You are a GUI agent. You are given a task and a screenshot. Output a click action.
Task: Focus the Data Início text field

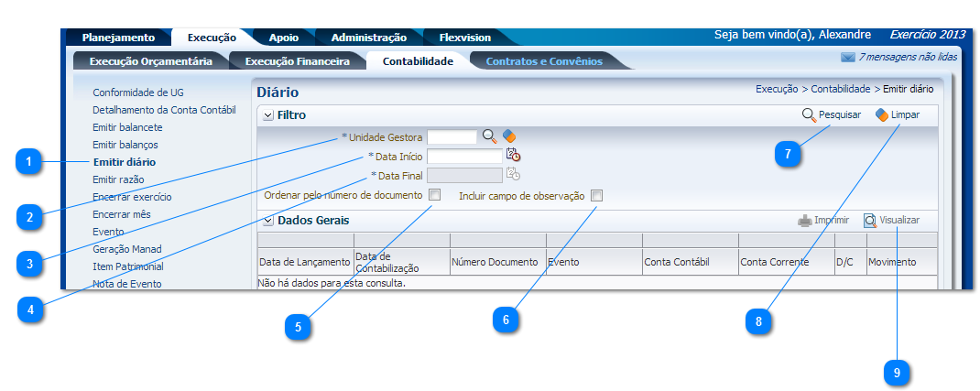(464, 157)
